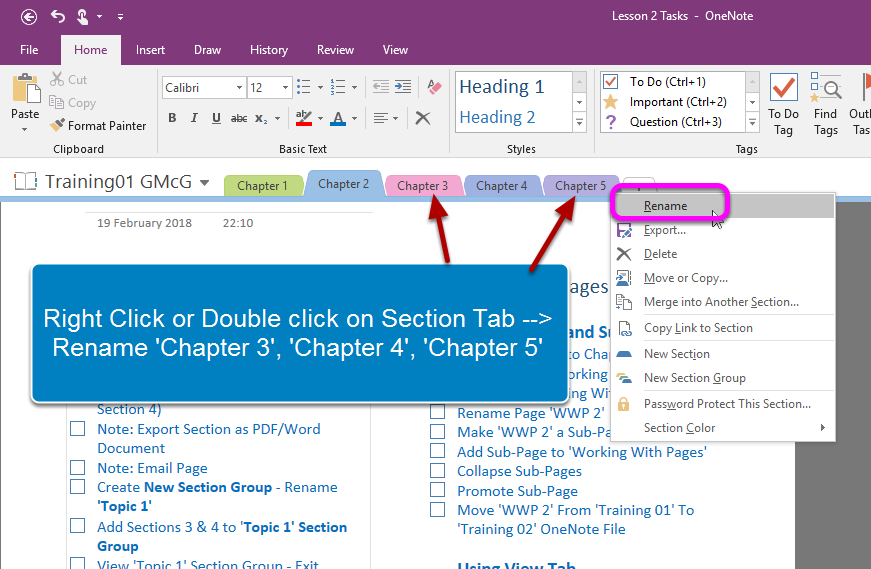
Task: Open the subscript options arrow
Action: (277, 118)
